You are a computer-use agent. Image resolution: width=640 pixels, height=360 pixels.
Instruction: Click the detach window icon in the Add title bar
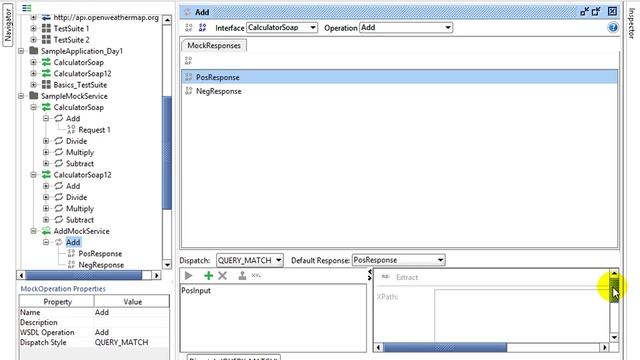596,11
